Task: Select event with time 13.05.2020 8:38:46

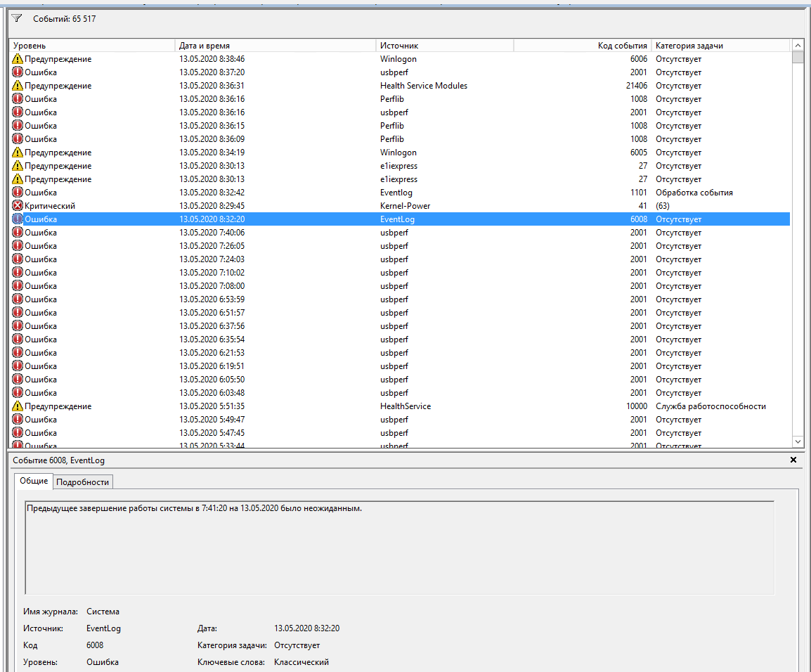Action: pyautogui.click(x=212, y=59)
